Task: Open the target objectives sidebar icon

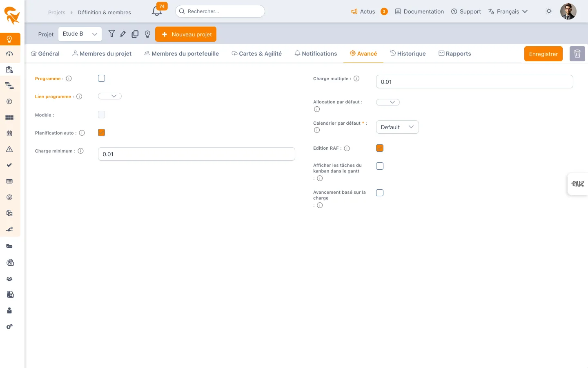Action: [9, 197]
